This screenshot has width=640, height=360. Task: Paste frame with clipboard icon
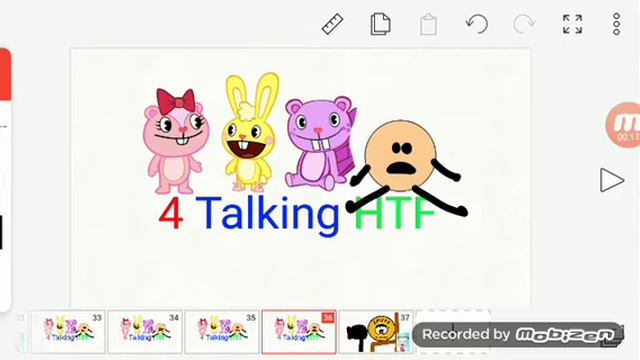tap(428, 24)
